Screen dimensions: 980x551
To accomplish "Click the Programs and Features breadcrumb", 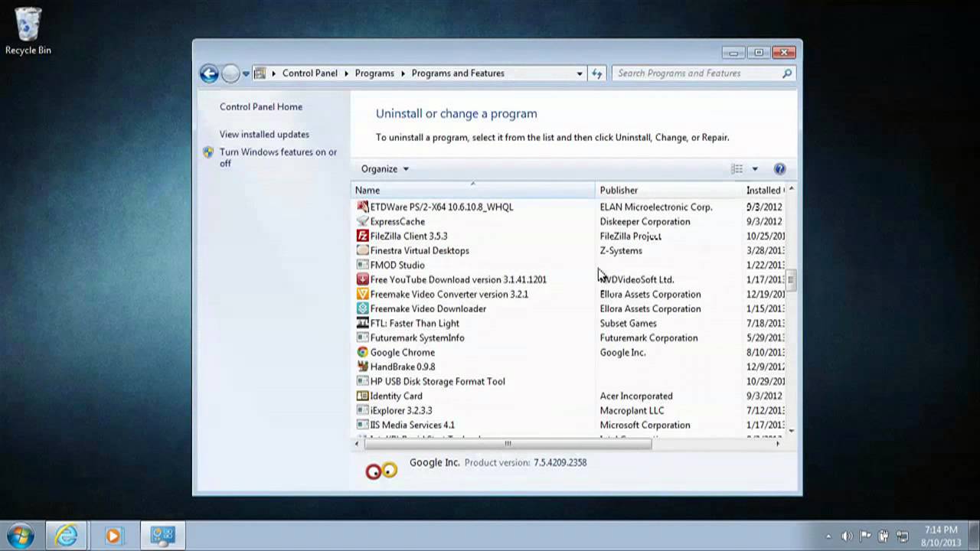I will pos(458,73).
